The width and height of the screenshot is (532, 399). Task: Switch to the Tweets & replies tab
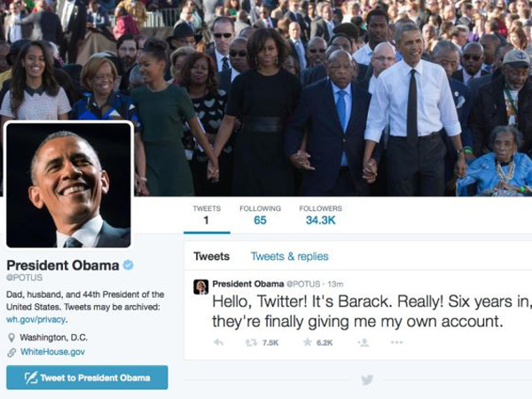pyautogui.click(x=289, y=256)
